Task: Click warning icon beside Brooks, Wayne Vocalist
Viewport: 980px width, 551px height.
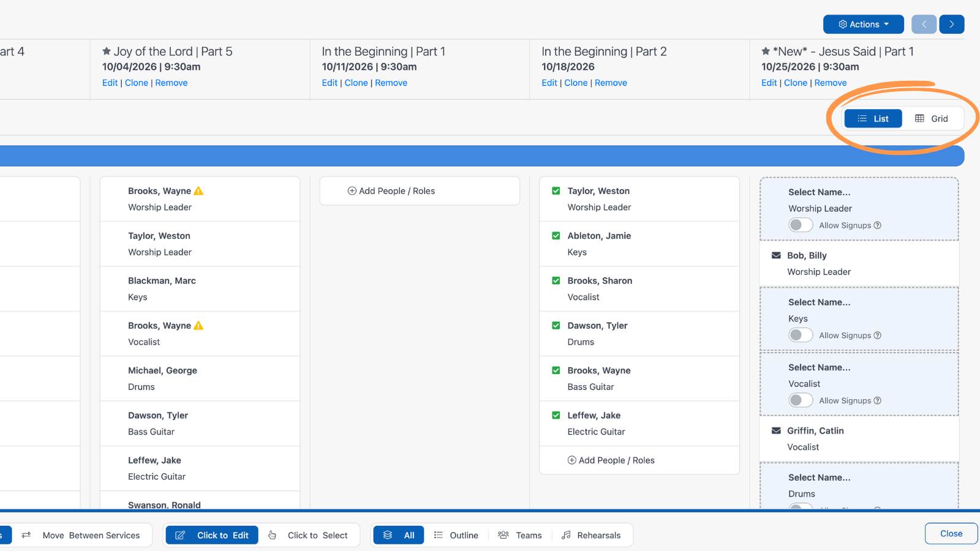Action: (x=198, y=326)
